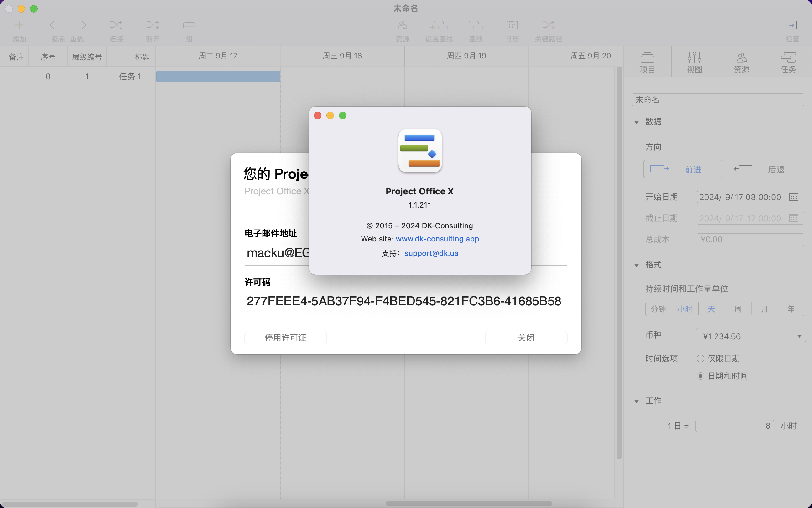This screenshot has width=812, height=508.
Task: Click the 周二 9月 17 timeline header
Action: tap(218, 56)
